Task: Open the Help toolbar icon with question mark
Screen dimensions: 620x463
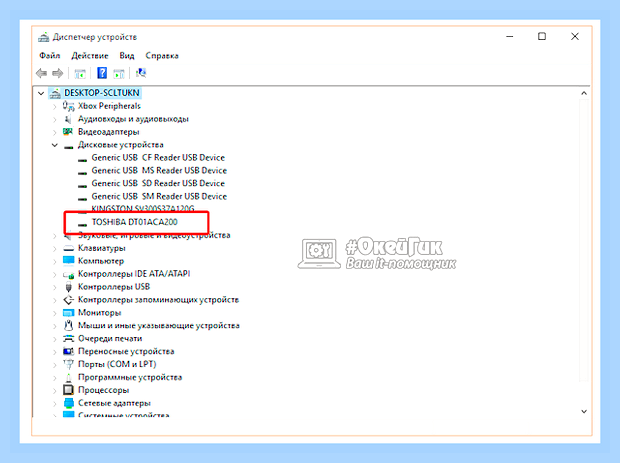Action: click(102, 73)
